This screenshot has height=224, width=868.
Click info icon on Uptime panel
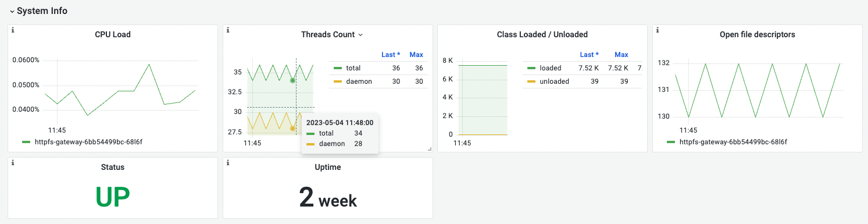tap(228, 162)
